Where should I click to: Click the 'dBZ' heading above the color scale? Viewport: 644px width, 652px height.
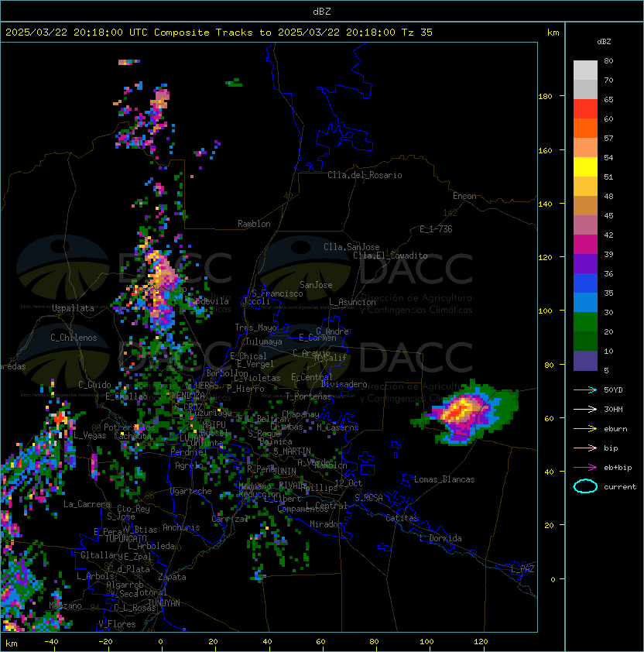pyautogui.click(x=604, y=42)
